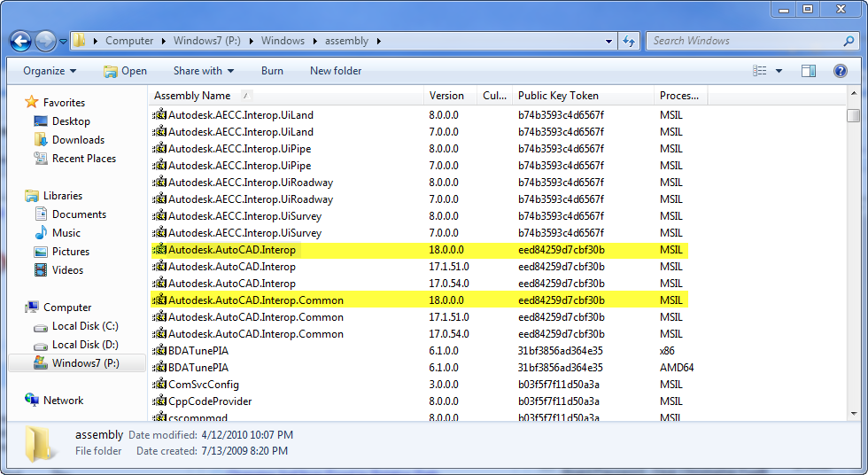Select assembly in the address breadcrumb

(x=346, y=41)
